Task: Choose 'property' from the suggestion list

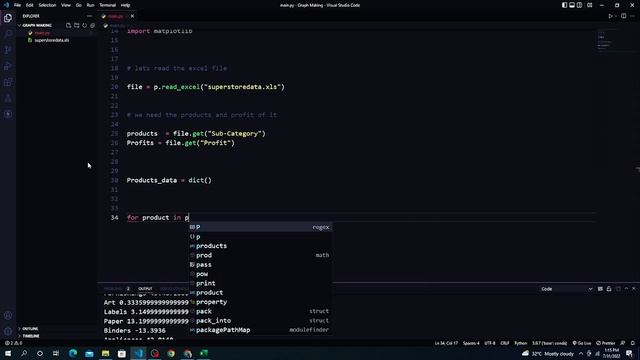Action: [x=260, y=302]
